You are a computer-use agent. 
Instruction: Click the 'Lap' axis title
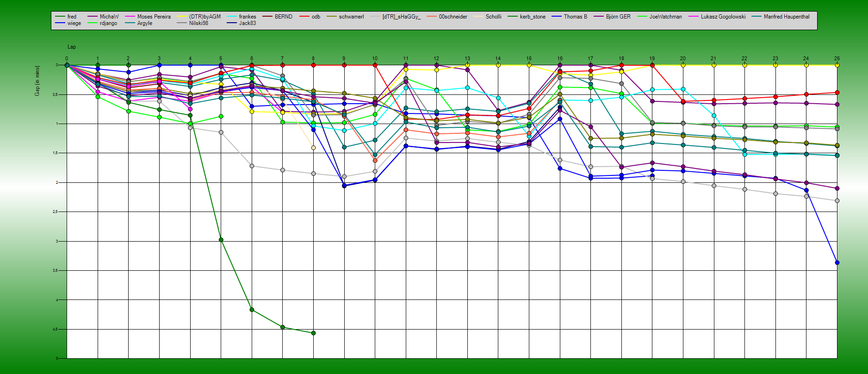(x=72, y=47)
